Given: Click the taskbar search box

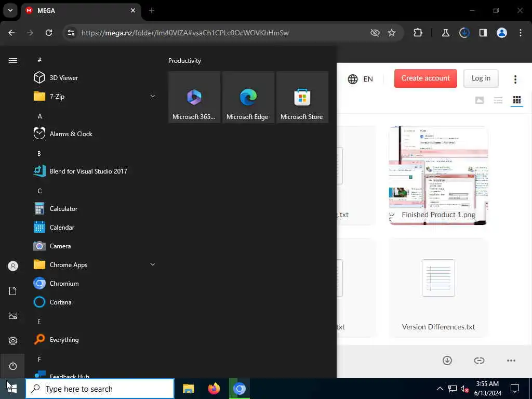Looking at the screenshot, I should [x=100, y=389].
